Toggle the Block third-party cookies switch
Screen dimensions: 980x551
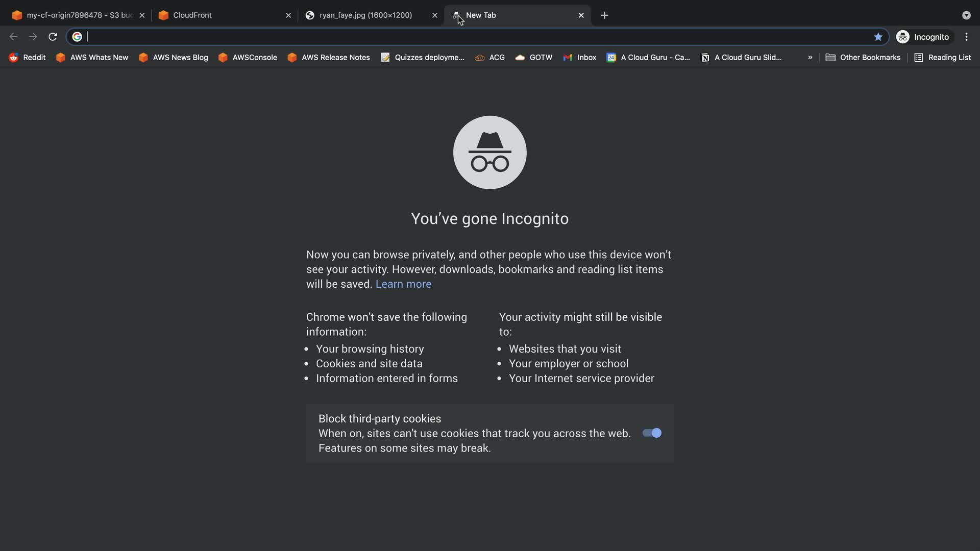(x=652, y=433)
